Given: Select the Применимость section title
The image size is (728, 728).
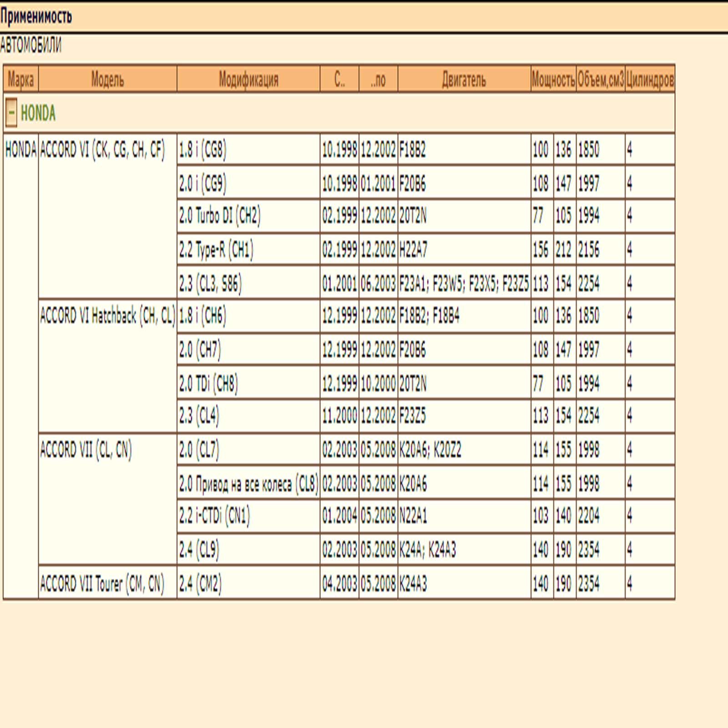Looking at the screenshot, I should (36, 16).
